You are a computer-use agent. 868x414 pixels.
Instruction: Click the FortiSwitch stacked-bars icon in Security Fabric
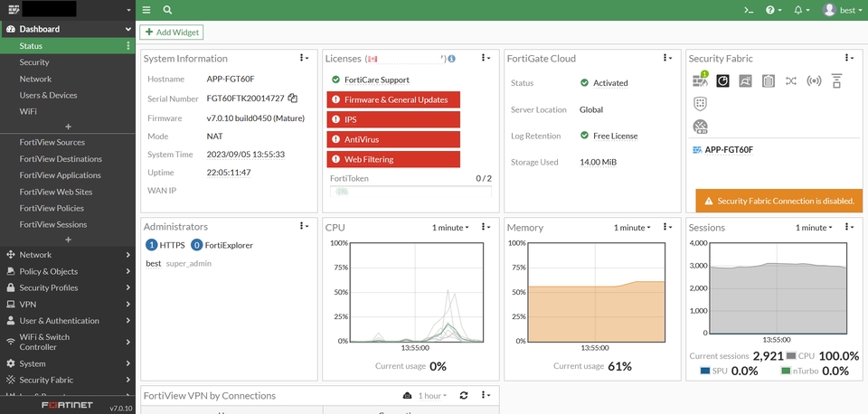coord(836,80)
